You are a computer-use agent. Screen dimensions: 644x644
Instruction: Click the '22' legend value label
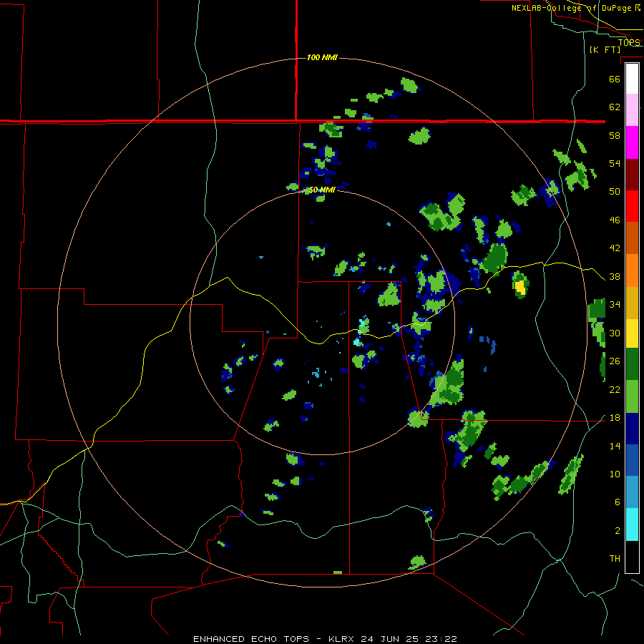615,389
